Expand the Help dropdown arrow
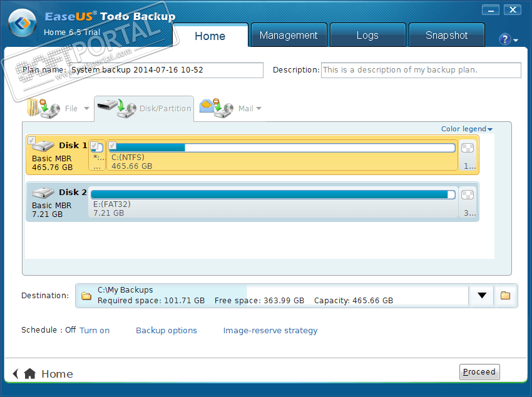The height and width of the screenshot is (397, 532). 516,41
